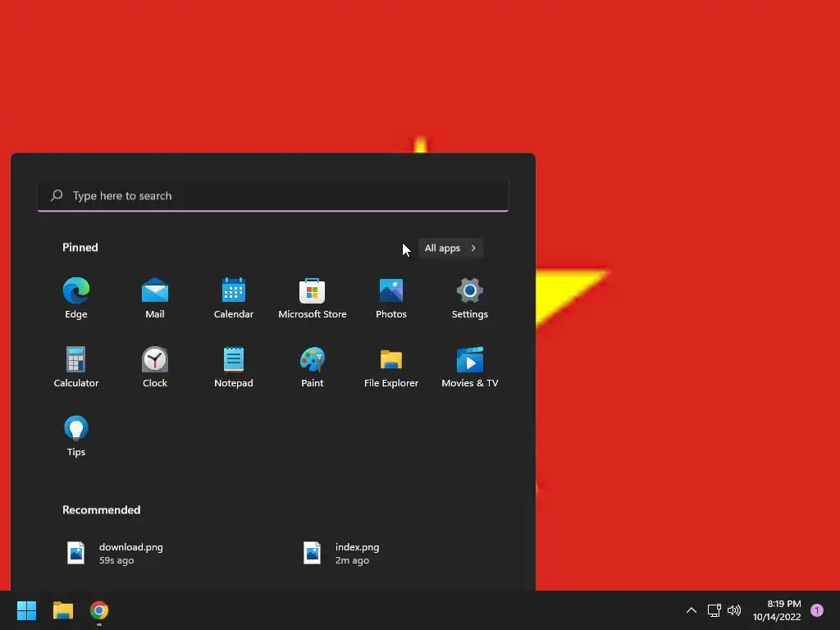Open the network status tray icon
Screen dimensions: 840x630
tap(714, 610)
